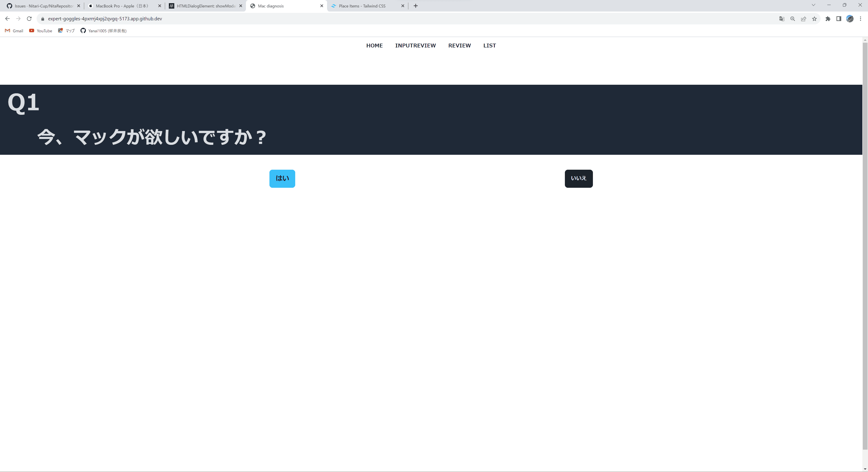Open the tab search chevron
868x472 pixels.
coord(814,5)
